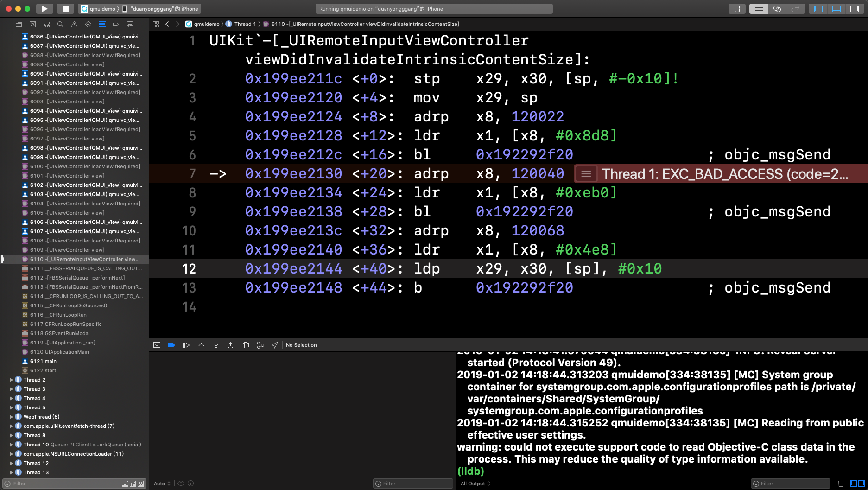Open the Test navigator diamond icon

coord(88,24)
